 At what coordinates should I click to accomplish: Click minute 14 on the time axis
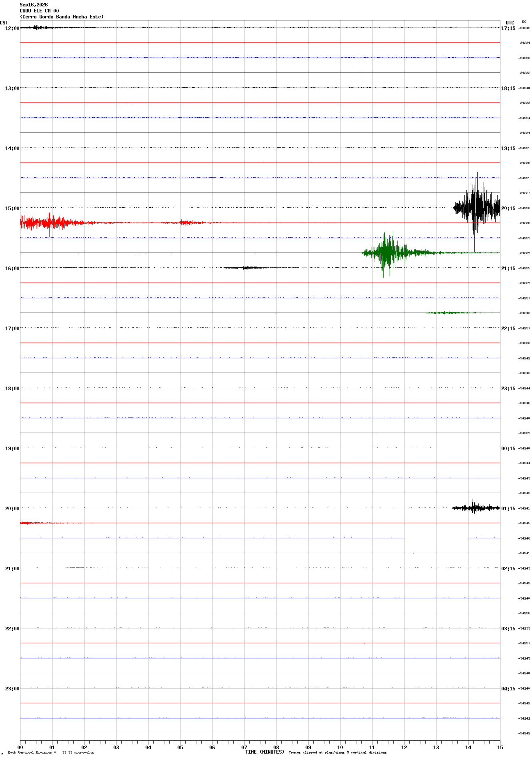468,747
